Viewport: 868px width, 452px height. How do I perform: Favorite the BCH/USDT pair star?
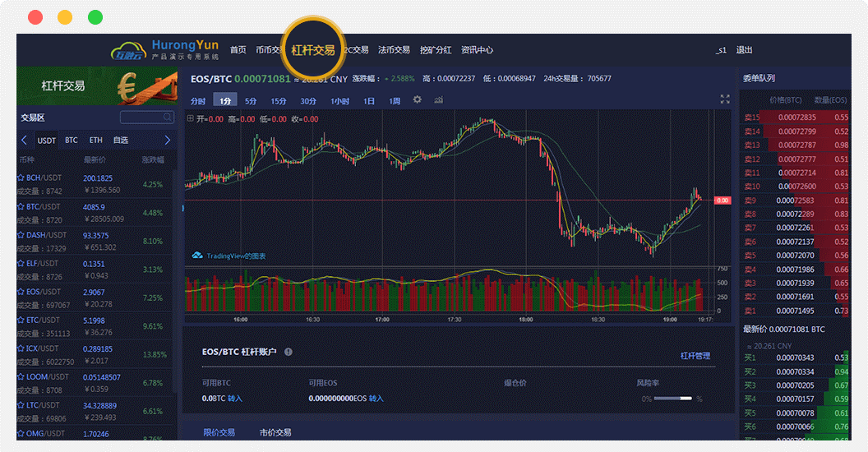21,178
